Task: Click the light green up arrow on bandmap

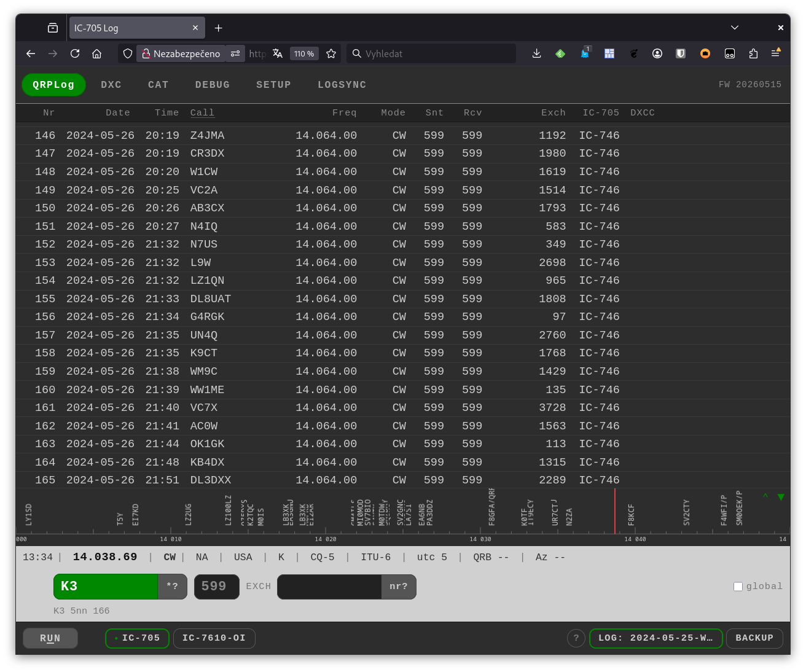Action: pyautogui.click(x=765, y=496)
